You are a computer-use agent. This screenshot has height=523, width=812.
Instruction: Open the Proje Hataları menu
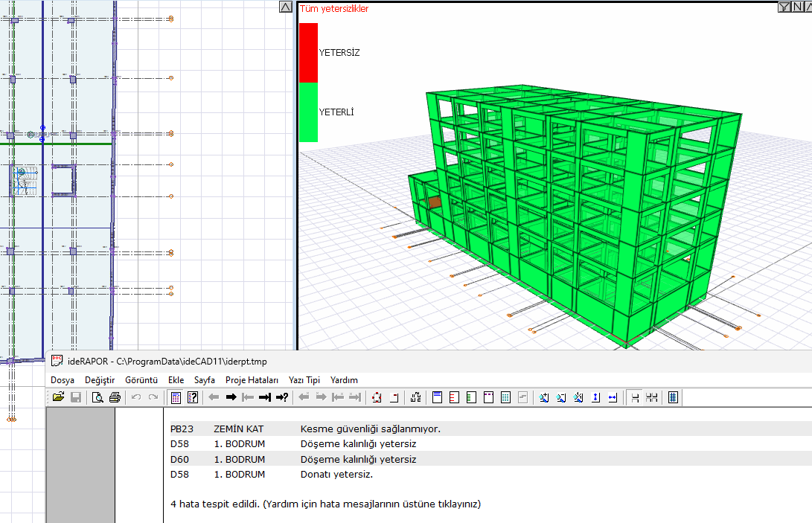point(252,380)
